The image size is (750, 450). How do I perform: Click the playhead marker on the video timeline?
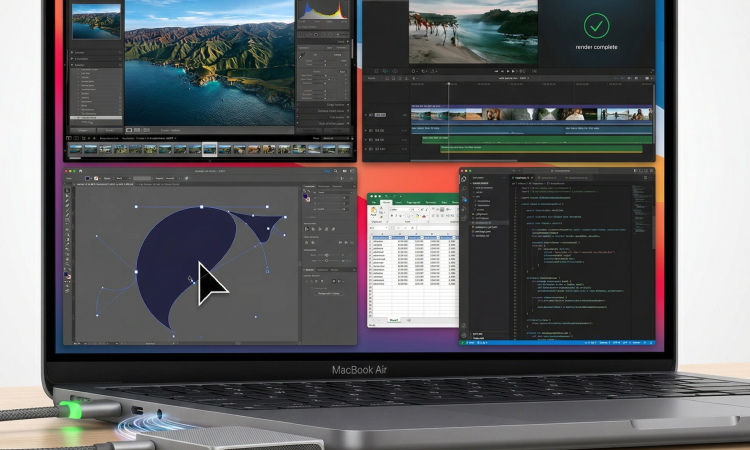click(447, 84)
